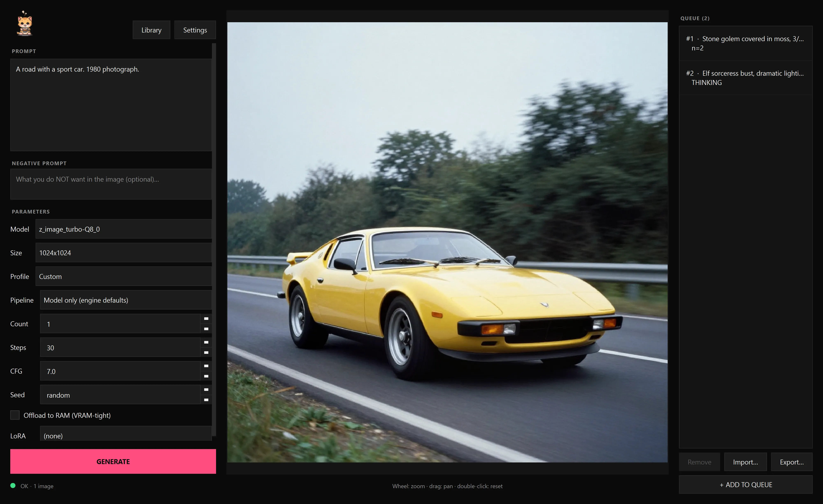Viewport: 823px width, 504px height.
Task: Click the green OK status indicator dot
Action: click(13, 486)
